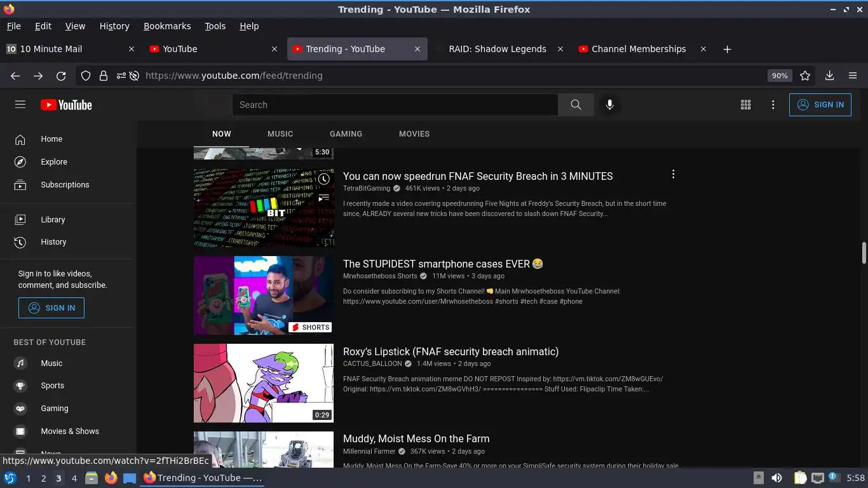Open Firefox downloads panel
The height and width of the screenshot is (488, 868).
click(829, 76)
